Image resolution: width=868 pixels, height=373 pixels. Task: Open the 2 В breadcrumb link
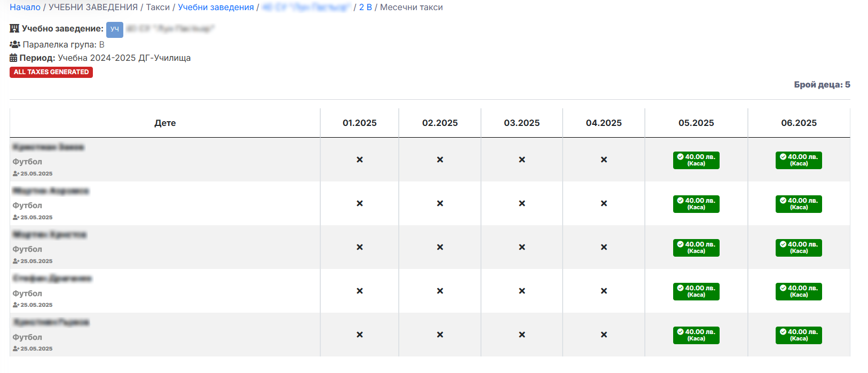365,7
